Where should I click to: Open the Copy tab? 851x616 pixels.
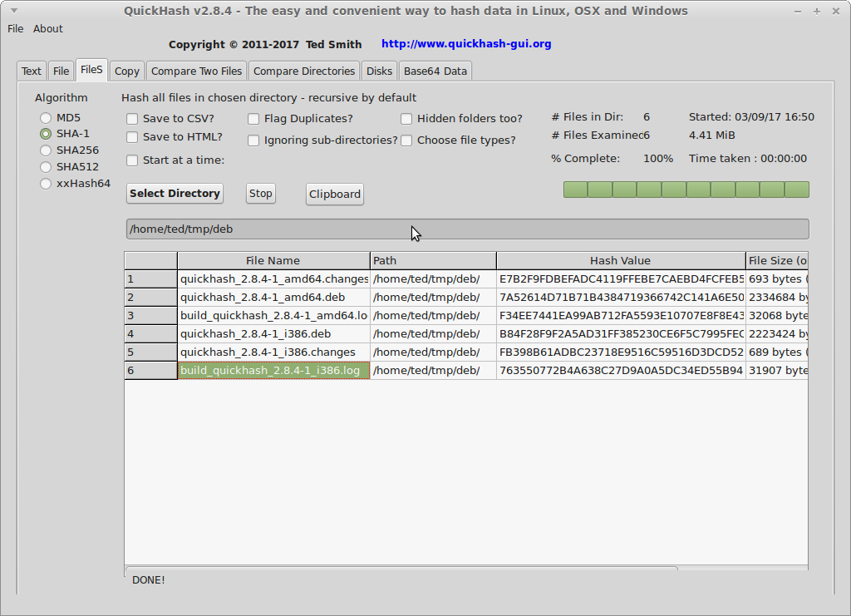tap(126, 71)
